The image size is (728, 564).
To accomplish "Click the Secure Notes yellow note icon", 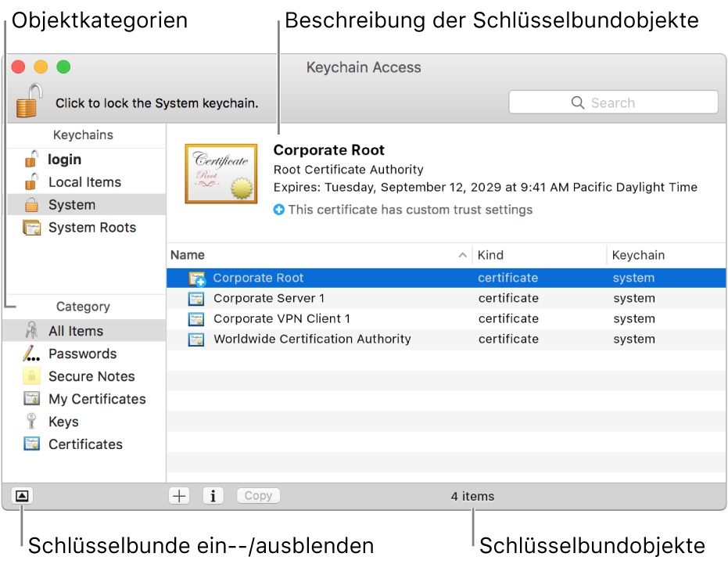I will 31,375.
